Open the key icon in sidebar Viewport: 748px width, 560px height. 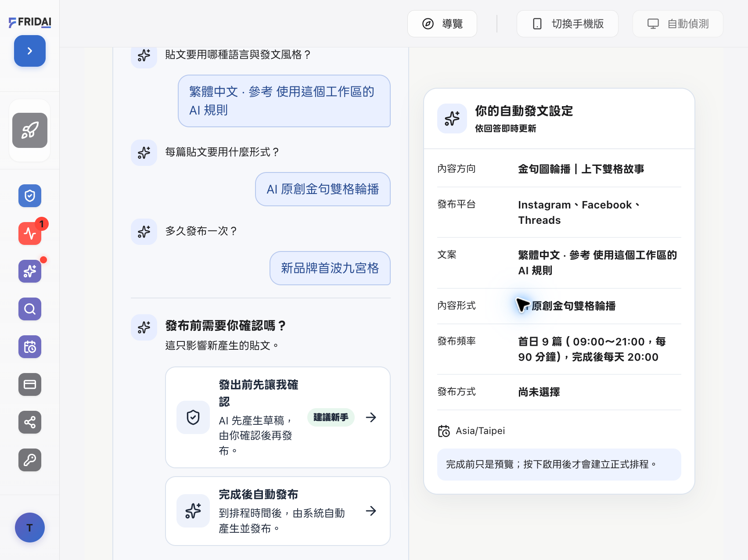click(30, 460)
